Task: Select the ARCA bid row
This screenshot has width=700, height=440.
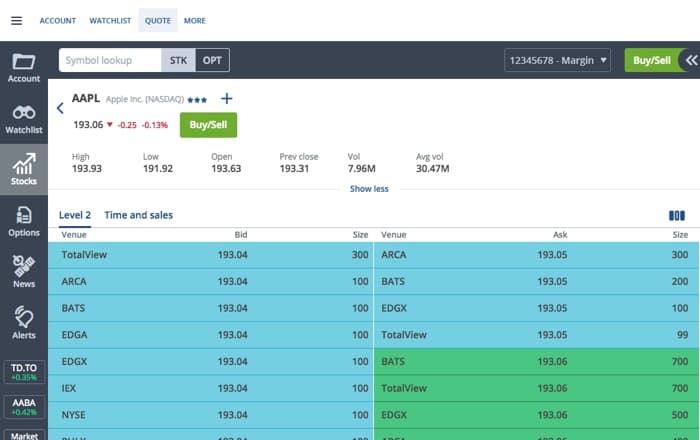Action: pos(210,282)
